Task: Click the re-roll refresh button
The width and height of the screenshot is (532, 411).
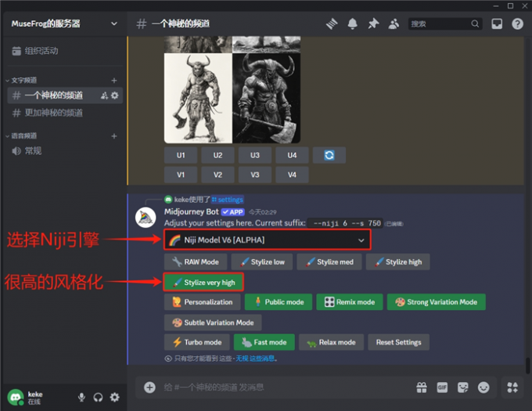Action: (329, 155)
